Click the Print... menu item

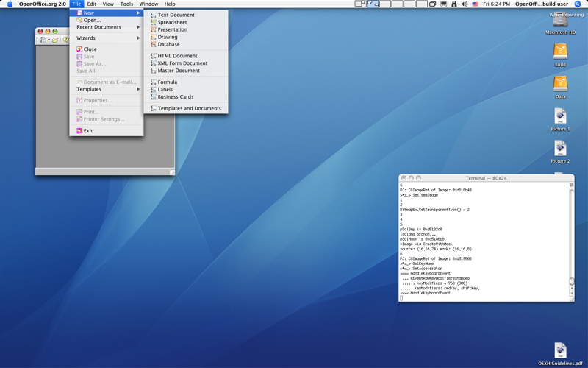106,112
